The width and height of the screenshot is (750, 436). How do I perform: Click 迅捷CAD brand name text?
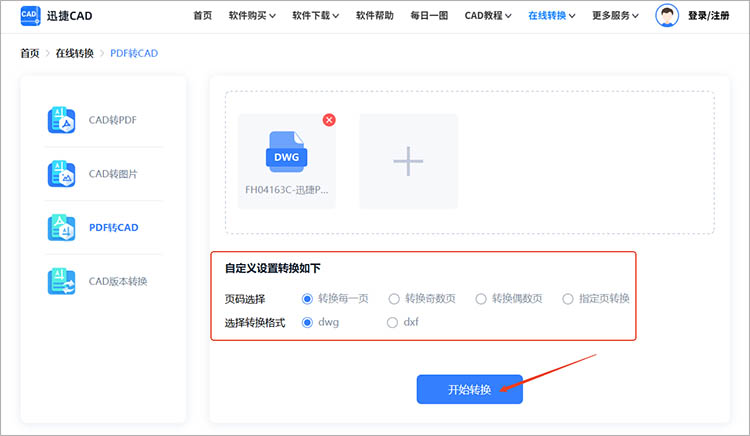point(69,16)
